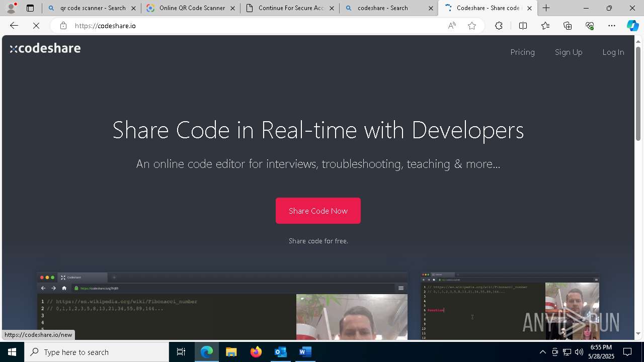
Task: Close the qr code scanner search tab
Action: pyautogui.click(x=133, y=8)
